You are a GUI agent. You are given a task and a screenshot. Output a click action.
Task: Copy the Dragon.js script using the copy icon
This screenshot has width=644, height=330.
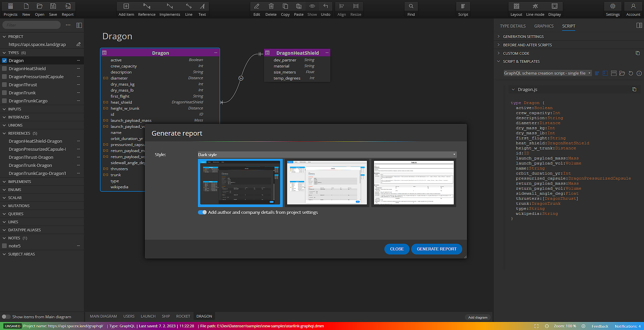click(x=634, y=89)
